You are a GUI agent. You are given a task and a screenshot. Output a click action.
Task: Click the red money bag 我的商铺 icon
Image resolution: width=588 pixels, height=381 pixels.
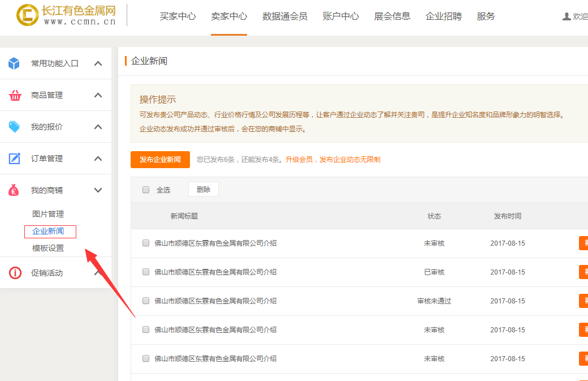click(14, 191)
